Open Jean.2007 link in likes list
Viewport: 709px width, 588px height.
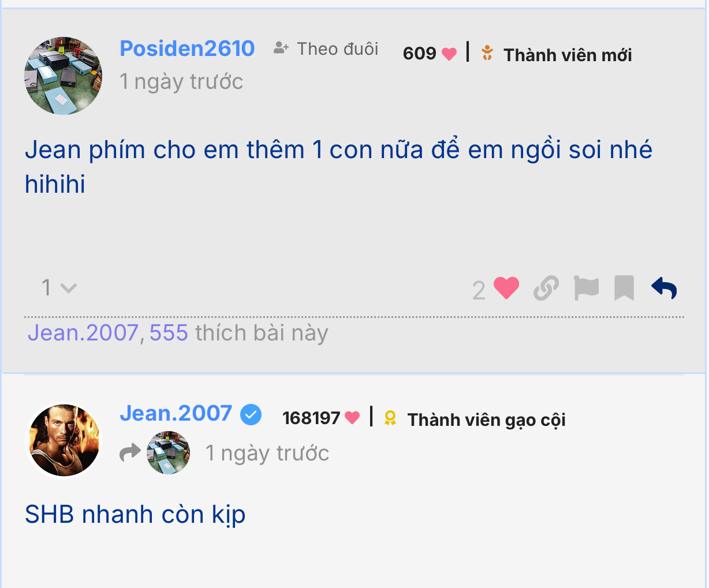coord(83,333)
